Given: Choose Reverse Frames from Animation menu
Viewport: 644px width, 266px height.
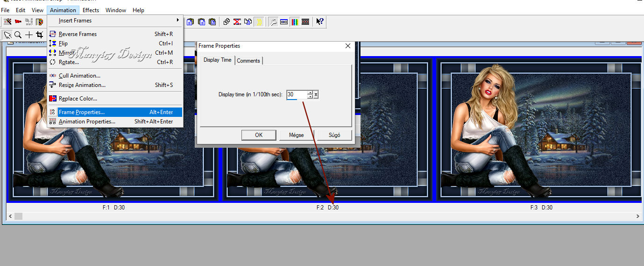Looking at the screenshot, I should 115,34.
